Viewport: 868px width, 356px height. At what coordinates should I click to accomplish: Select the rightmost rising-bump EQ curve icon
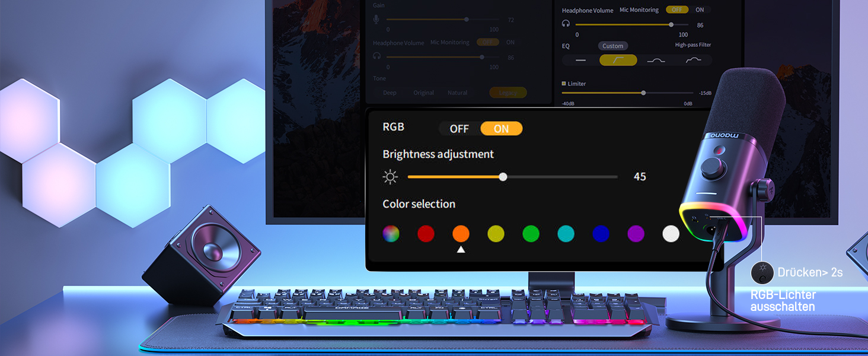pyautogui.click(x=693, y=60)
